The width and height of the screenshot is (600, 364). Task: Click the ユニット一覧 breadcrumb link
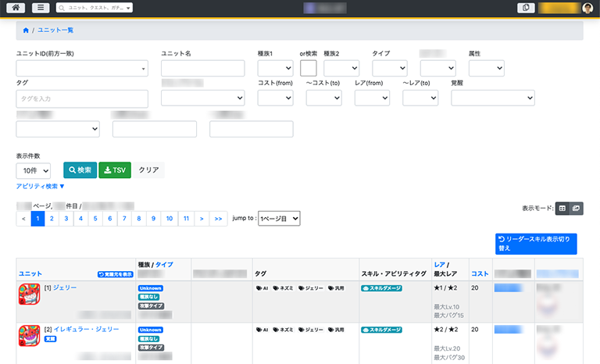(x=55, y=30)
